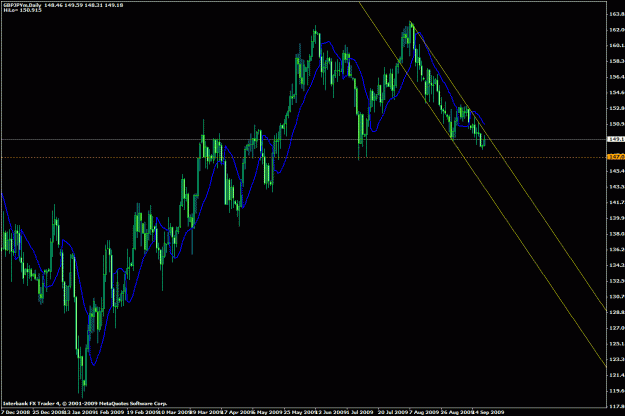Click the 163.8 price scale label
Screen dimensions: 625x416
(x=617, y=14)
